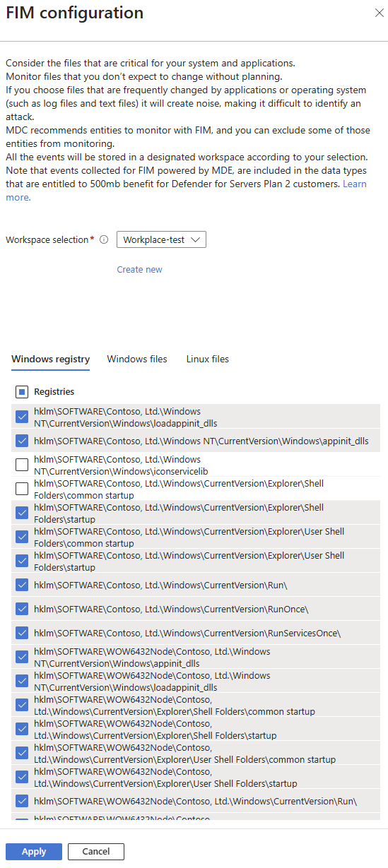The height and width of the screenshot is (868, 388).
Task: Click the Apply button
Action: pyautogui.click(x=34, y=852)
